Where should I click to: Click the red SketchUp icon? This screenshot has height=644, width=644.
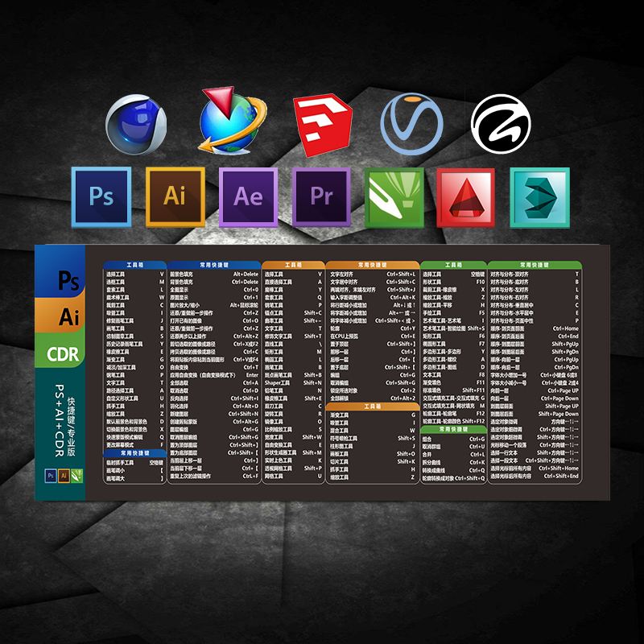tap(323, 125)
